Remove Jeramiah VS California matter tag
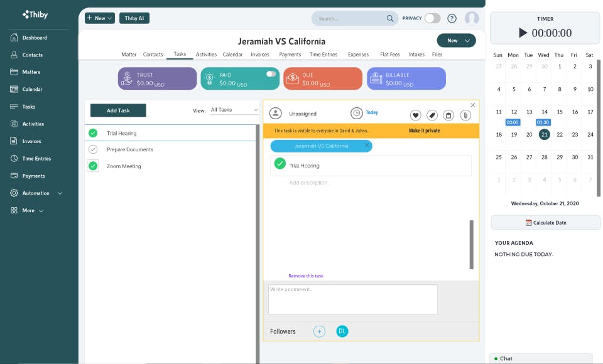This screenshot has height=364, width=603. pyautogui.click(x=367, y=145)
